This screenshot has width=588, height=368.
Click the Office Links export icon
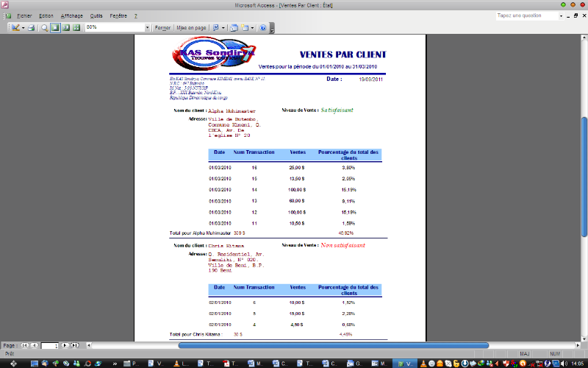click(216, 28)
